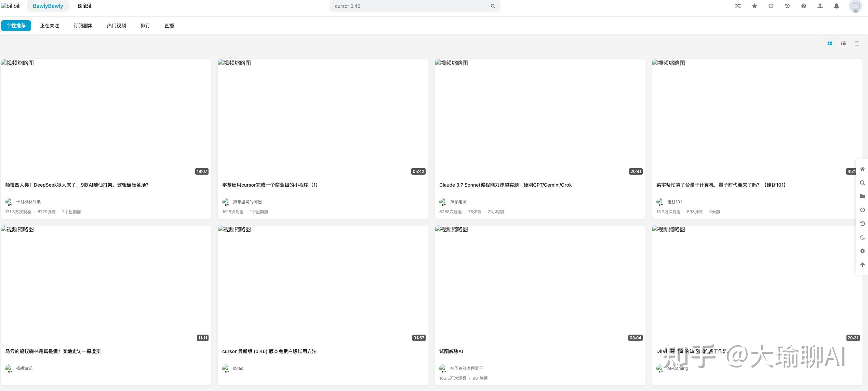This screenshot has width=868, height=391.
Task: Open favorites via the star icon
Action: click(x=754, y=6)
